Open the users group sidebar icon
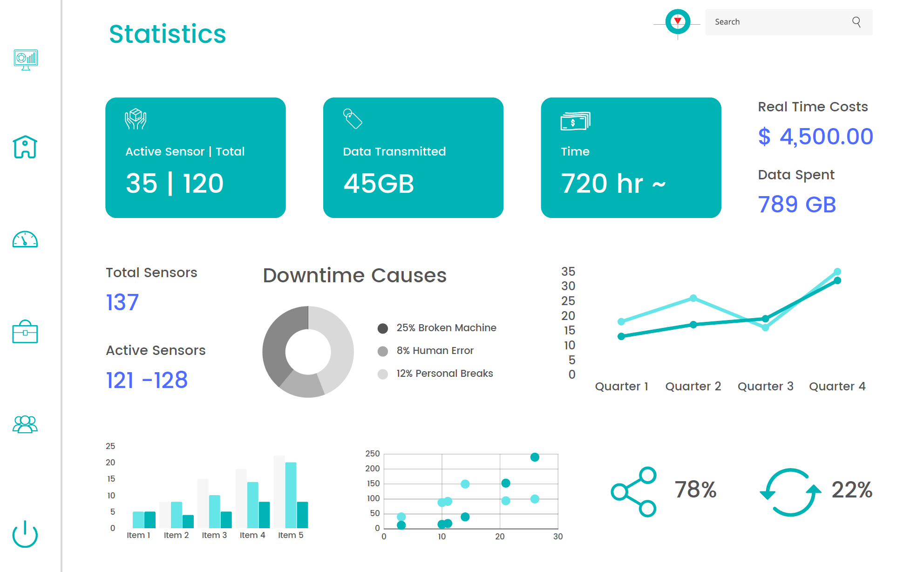The height and width of the screenshot is (572, 924). click(25, 424)
